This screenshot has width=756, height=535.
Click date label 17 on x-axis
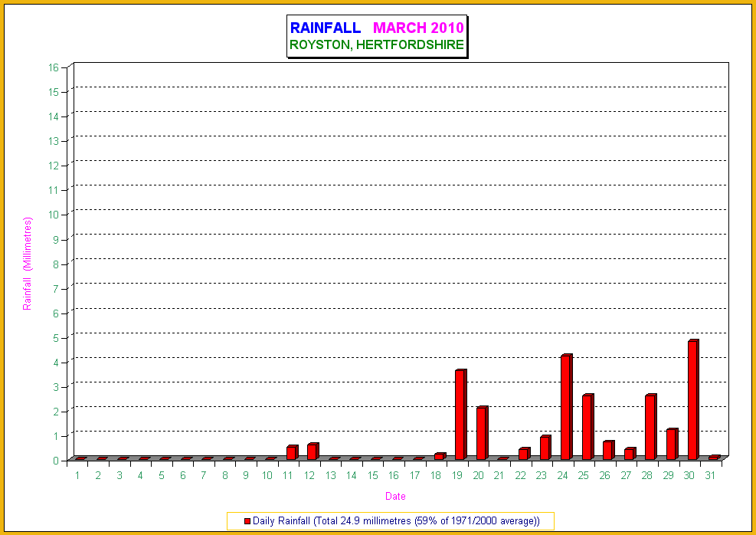click(414, 476)
